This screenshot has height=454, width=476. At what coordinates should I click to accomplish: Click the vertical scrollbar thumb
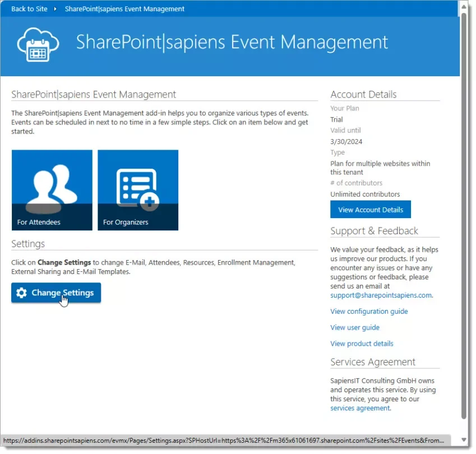[464, 213]
